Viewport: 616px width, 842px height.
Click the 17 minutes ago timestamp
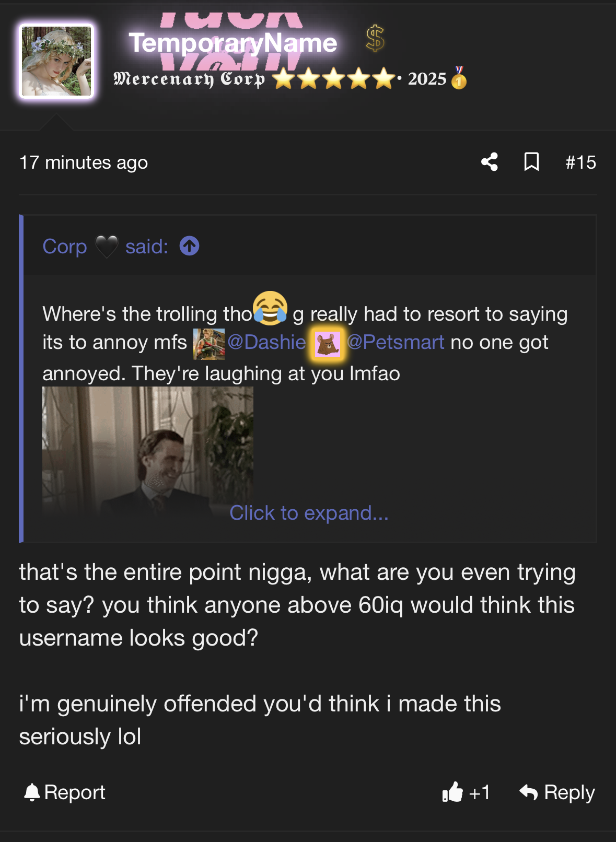coord(84,162)
